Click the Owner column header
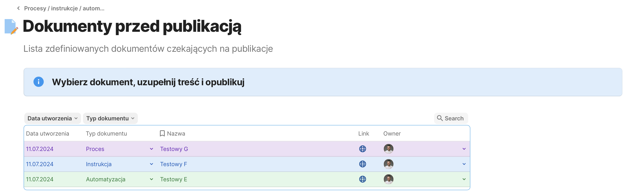This screenshot has width=644, height=196. pyautogui.click(x=392, y=133)
